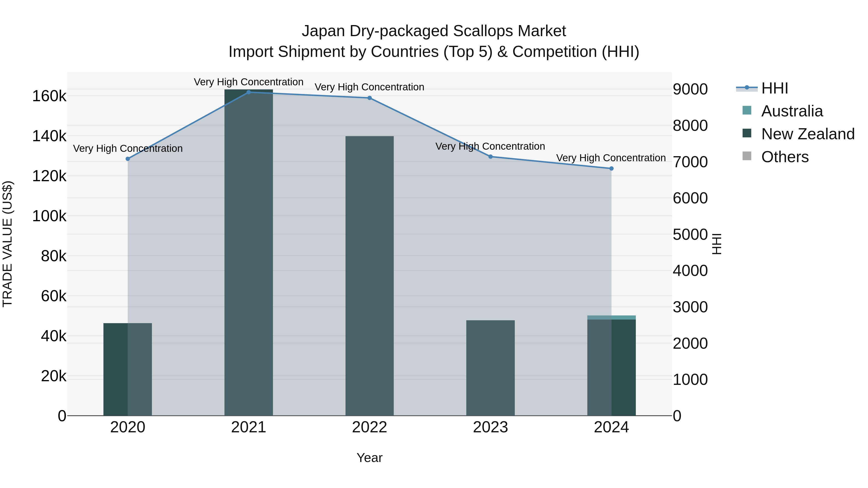Click 'Very High Concentration' label above 2023
Viewport: 868px width, 488px height.
491,147
